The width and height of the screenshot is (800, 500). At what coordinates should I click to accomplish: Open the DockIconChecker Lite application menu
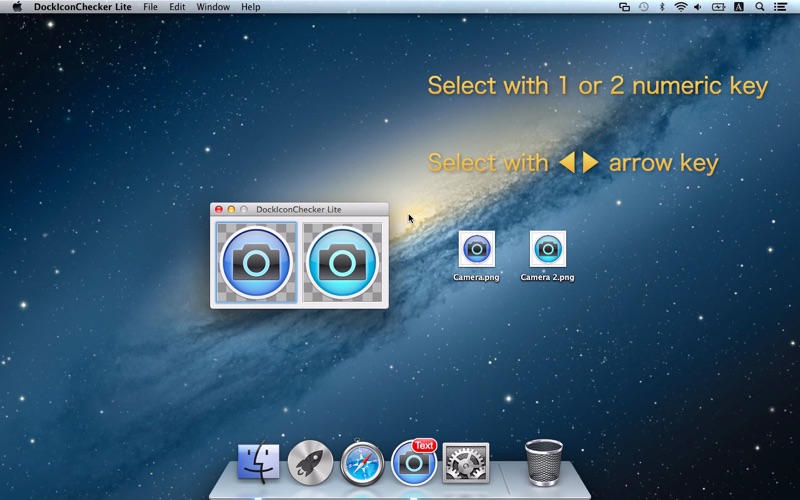click(83, 7)
